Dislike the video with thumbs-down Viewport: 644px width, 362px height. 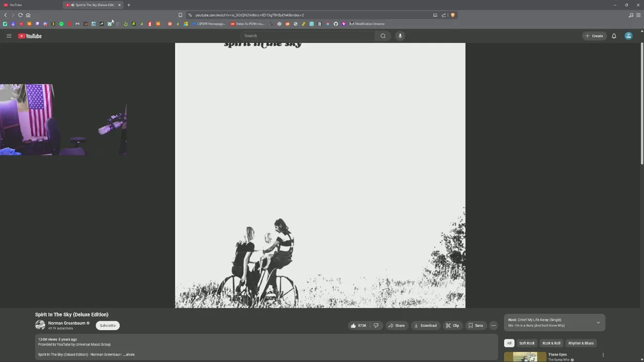376,325
